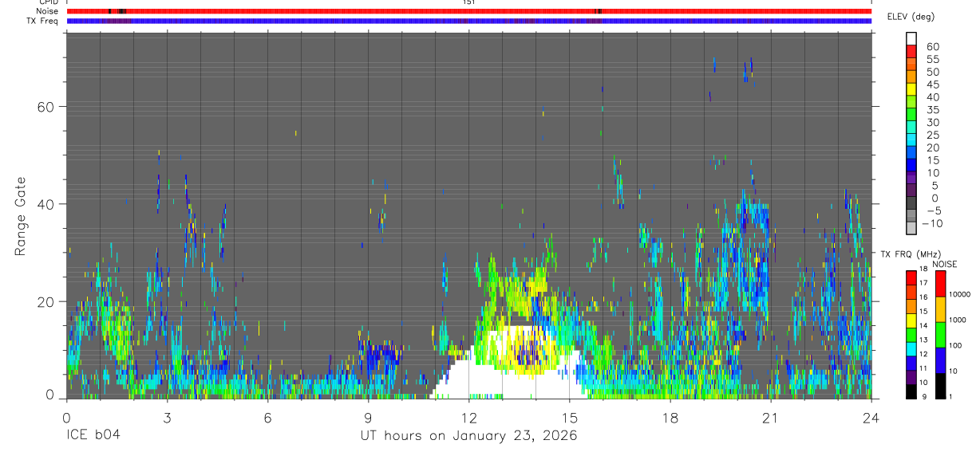Image resolution: width=980 pixels, height=452 pixels.
Task: Pick the cyan ELEV colorbar segment near 25
Action: coord(911,140)
